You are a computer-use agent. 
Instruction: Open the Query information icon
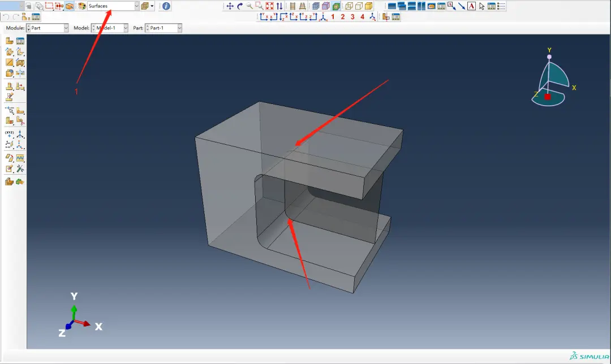coord(166,6)
